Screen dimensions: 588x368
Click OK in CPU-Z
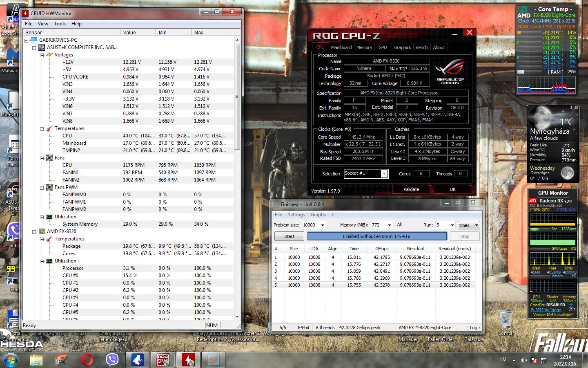coord(452,189)
